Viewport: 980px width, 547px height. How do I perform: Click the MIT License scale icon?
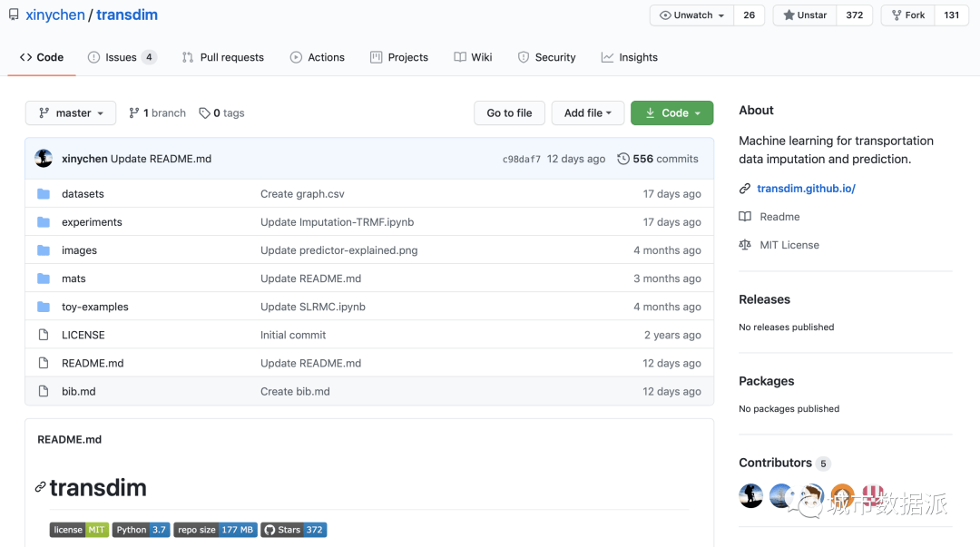tap(745, 245)
